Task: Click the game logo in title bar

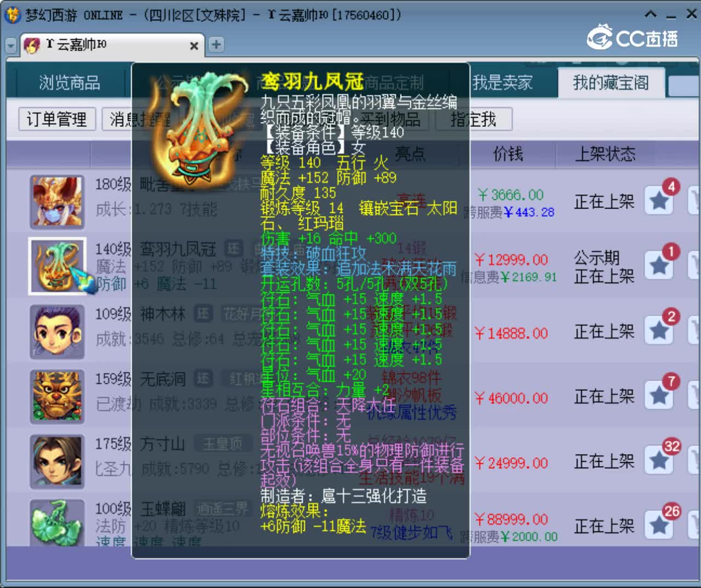Action: [x=12, y=15]
